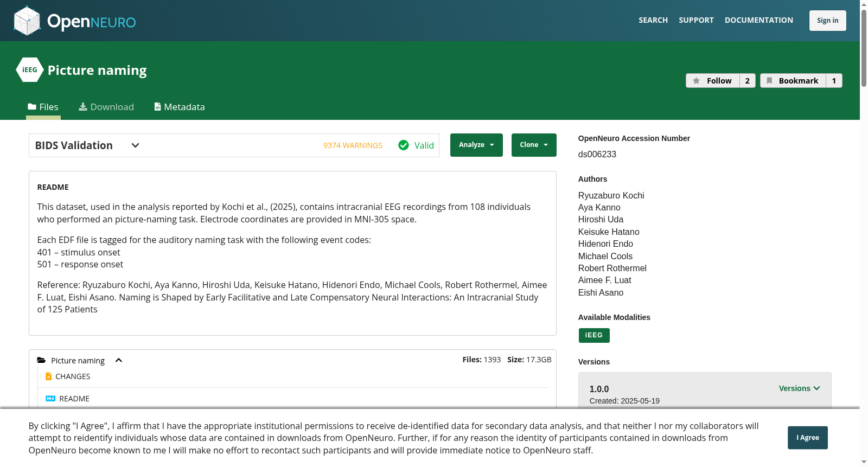Image resolution: width=868 pixels, height=467 pixels.
Task: Follow this dataset
Action: (713, 81)
